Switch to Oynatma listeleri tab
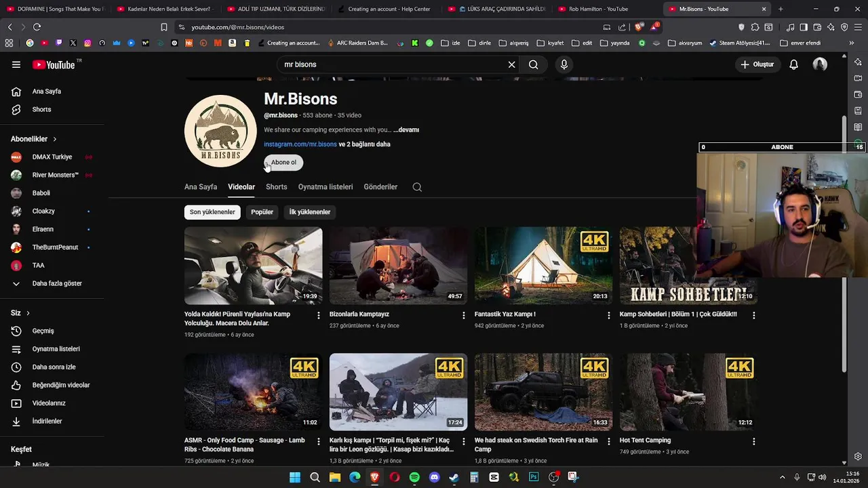The image size is (868, 488). click(x=325, y=187)
